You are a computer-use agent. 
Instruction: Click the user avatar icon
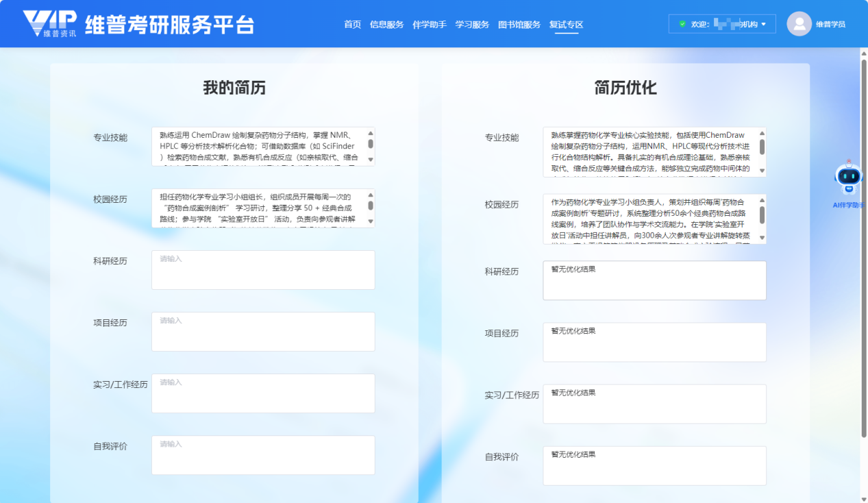pyautogui.click(x=799, y=24)
